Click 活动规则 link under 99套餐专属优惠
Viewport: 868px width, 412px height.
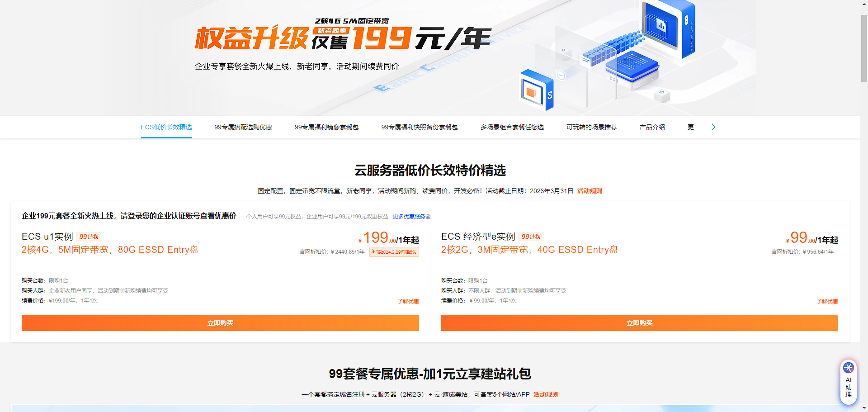(546, 394)
